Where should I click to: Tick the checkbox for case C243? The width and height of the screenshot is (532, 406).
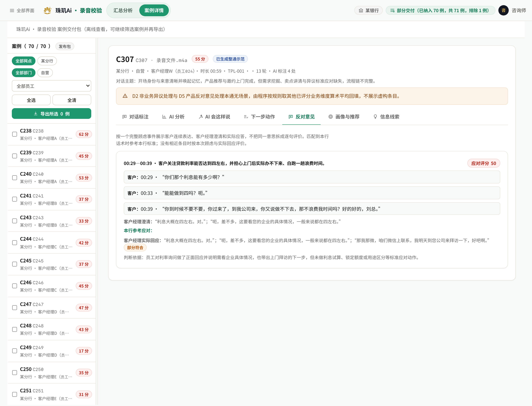pyautogui.click(x=15, y=221)
